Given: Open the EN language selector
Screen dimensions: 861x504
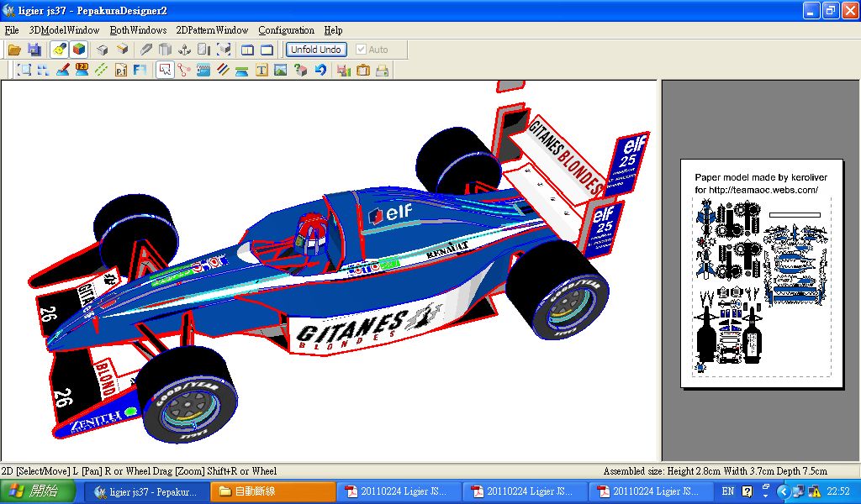Looking at the screenshot, I should click(x=728, y=491).
